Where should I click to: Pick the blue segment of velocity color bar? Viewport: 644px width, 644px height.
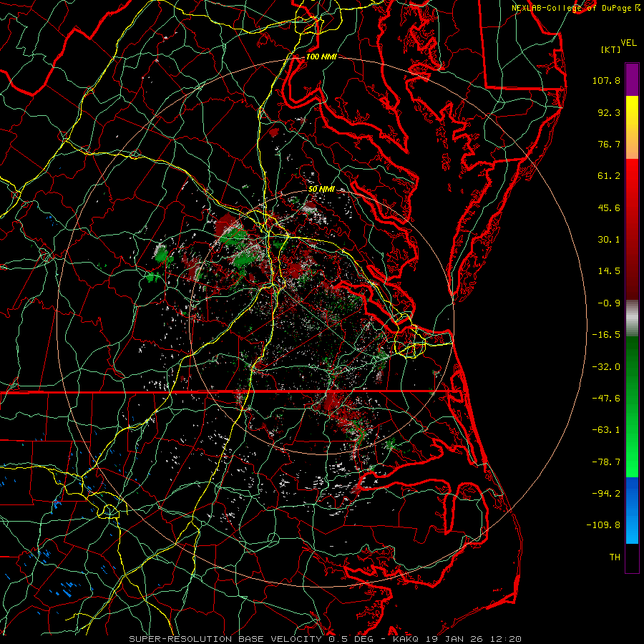[x=632, y=510]
